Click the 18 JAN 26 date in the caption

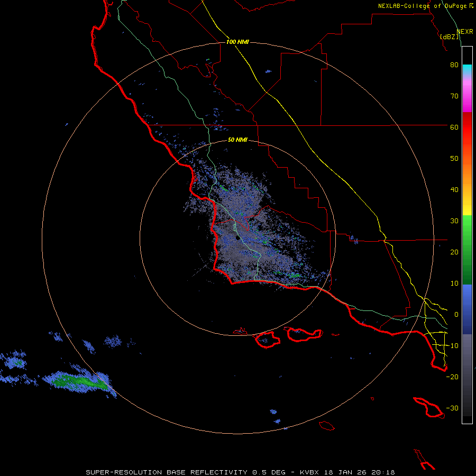coord(345,472)
